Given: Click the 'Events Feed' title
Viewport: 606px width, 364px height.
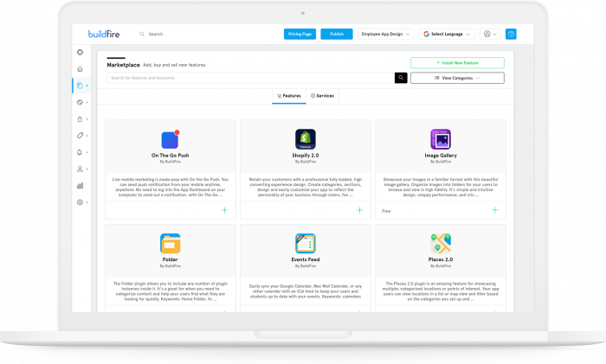Looking at the screenshot, I should pos(306,259).
